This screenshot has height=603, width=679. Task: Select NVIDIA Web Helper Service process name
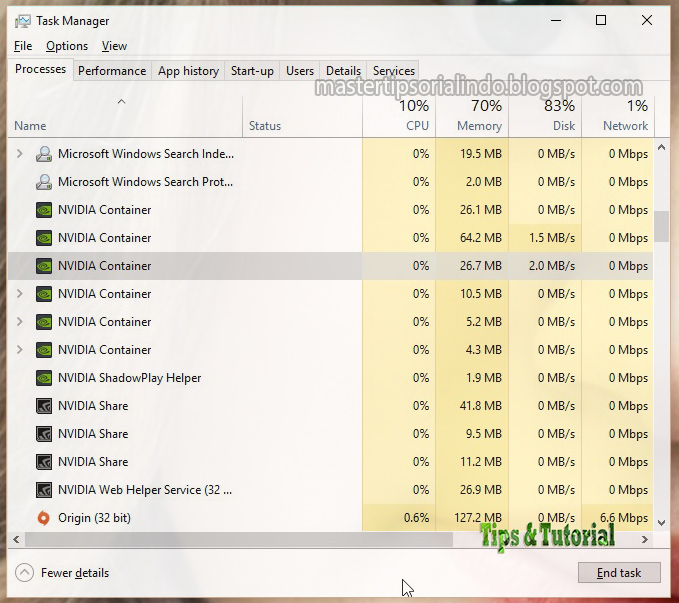tap(145, 490)
